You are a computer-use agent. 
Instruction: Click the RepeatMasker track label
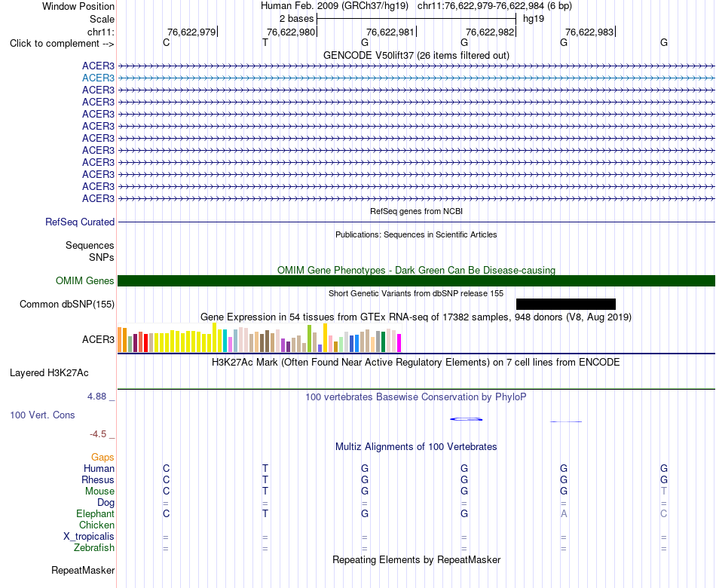tap(83, 571)
